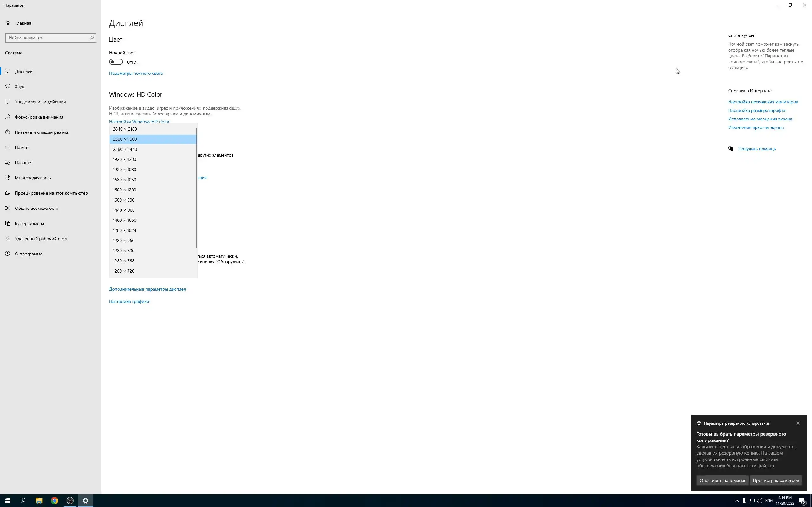Click the View settings notification button

click(776, 480)
